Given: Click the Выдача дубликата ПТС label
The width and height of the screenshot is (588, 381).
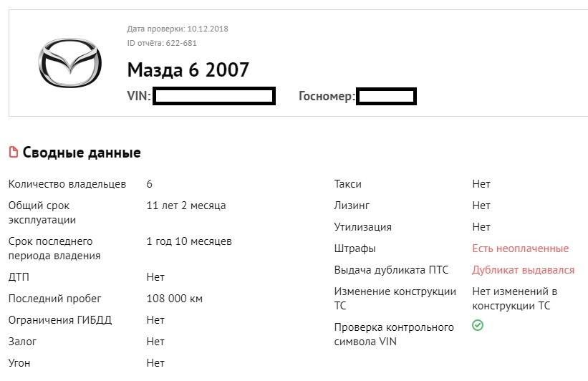Looking at the screenshot, I should tap(391, 270).
